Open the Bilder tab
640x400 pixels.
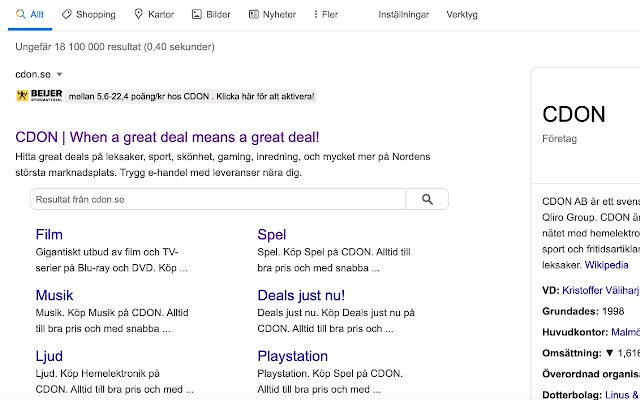[211, 15]
